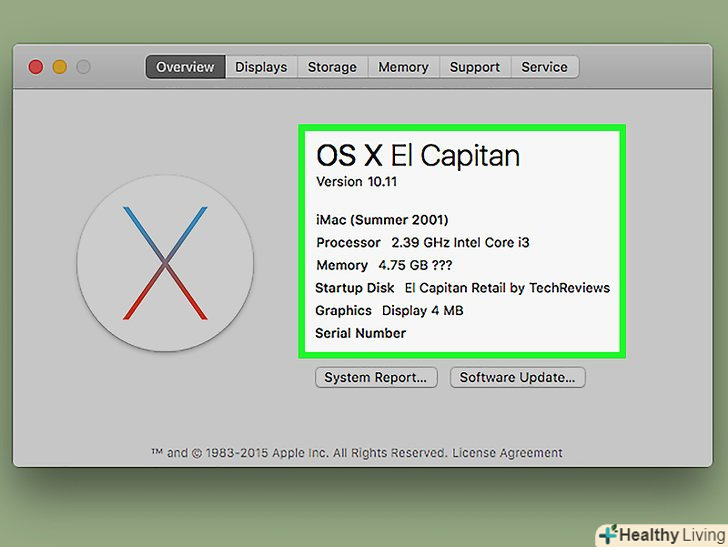Click the Healthy Living plus logo
The width and height of the screenshot is (728, 547).
click(606, 534)
